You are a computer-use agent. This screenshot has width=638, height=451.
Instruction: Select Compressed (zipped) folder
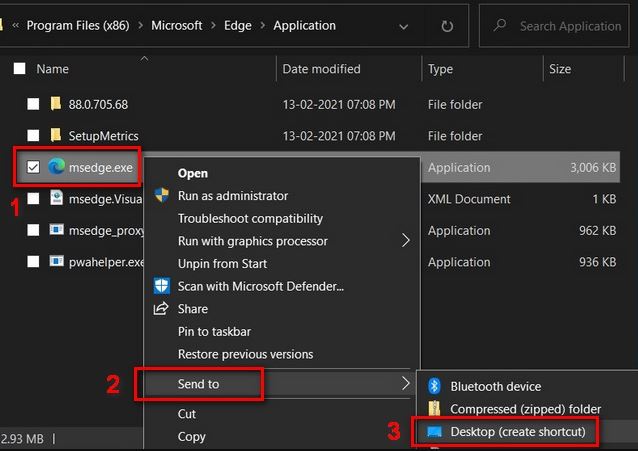click(x=525, y=409)
